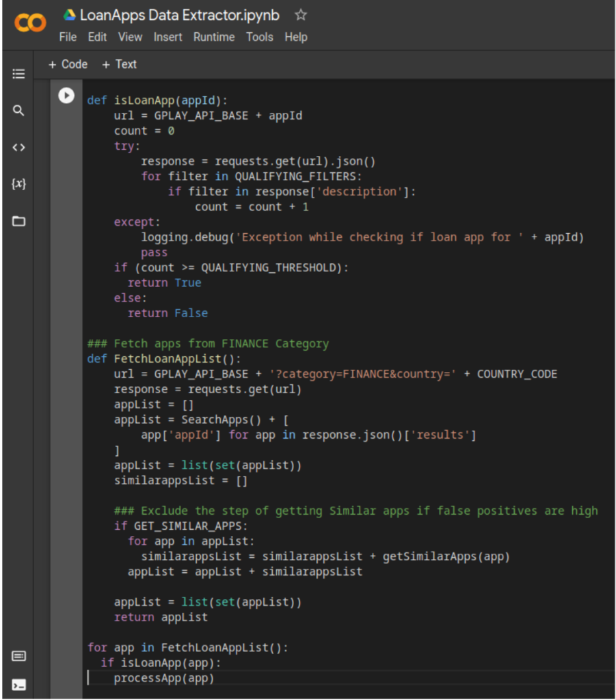Open the find and replace search icon
The image size is (616, 700).
pos(18,110)
